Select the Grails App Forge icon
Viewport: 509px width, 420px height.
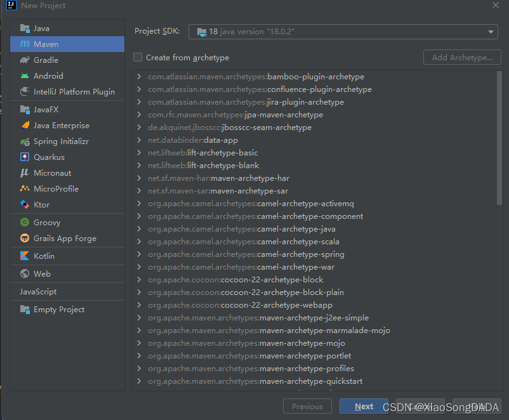(25, 239)
